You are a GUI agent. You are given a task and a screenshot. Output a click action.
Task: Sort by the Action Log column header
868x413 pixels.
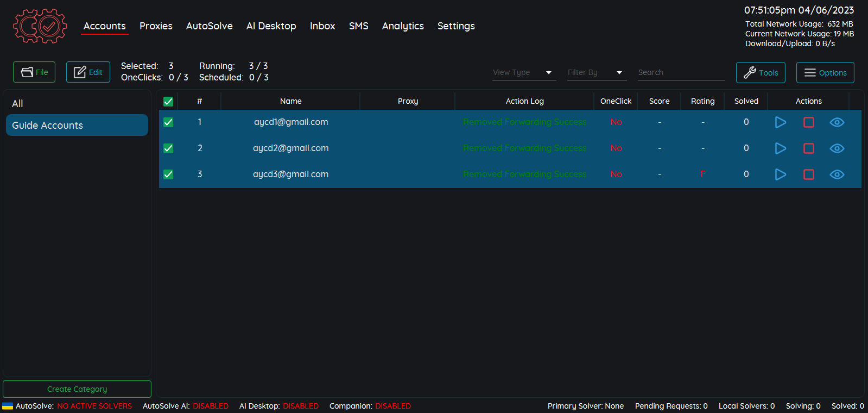click(525, 101)
